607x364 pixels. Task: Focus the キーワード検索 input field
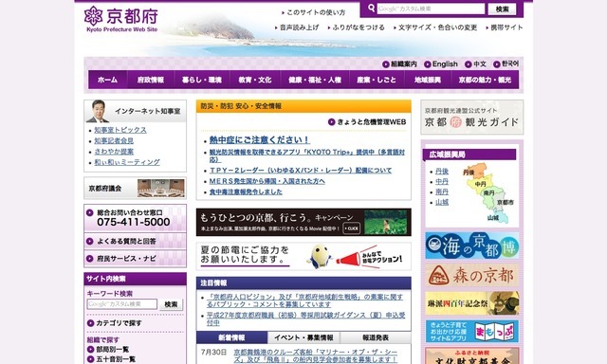pos(122,304)
